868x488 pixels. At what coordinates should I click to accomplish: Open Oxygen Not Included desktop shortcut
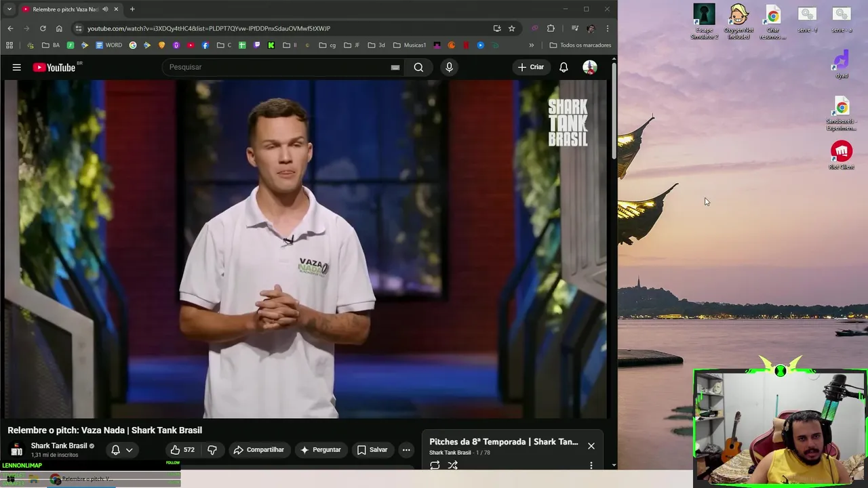[738, 22]
